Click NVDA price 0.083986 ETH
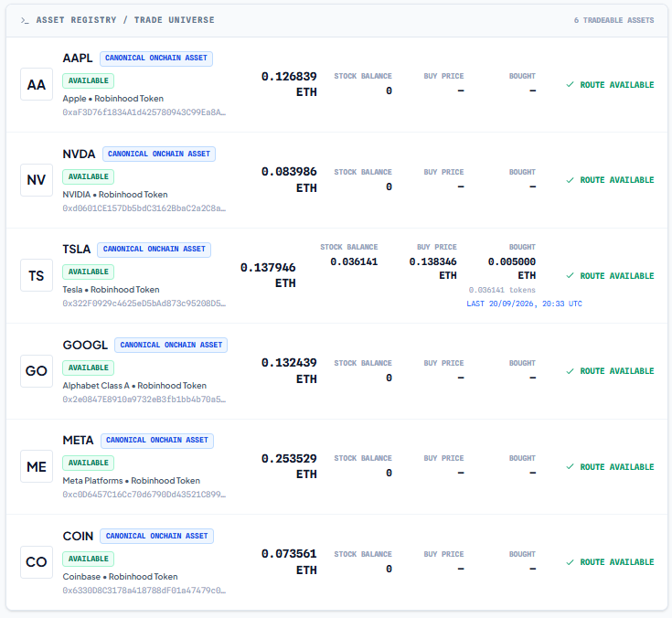The image size is (672, 618). [x=289, y=179]
